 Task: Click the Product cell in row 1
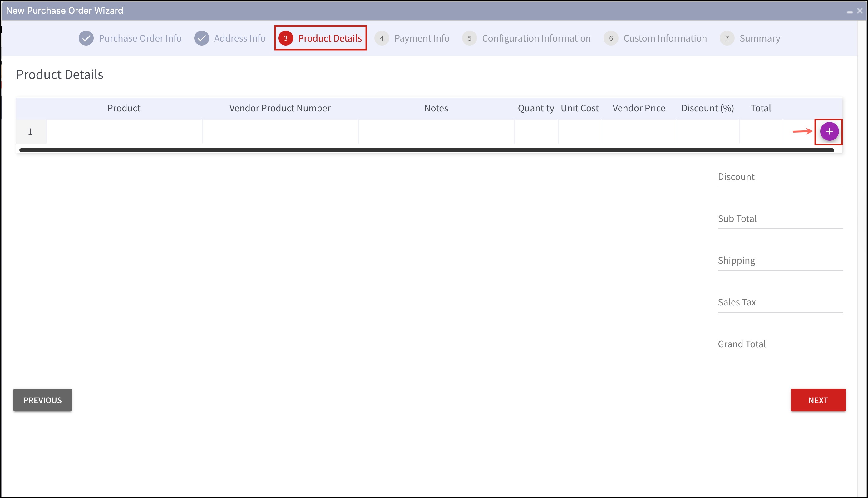click(x=124, y=132)
